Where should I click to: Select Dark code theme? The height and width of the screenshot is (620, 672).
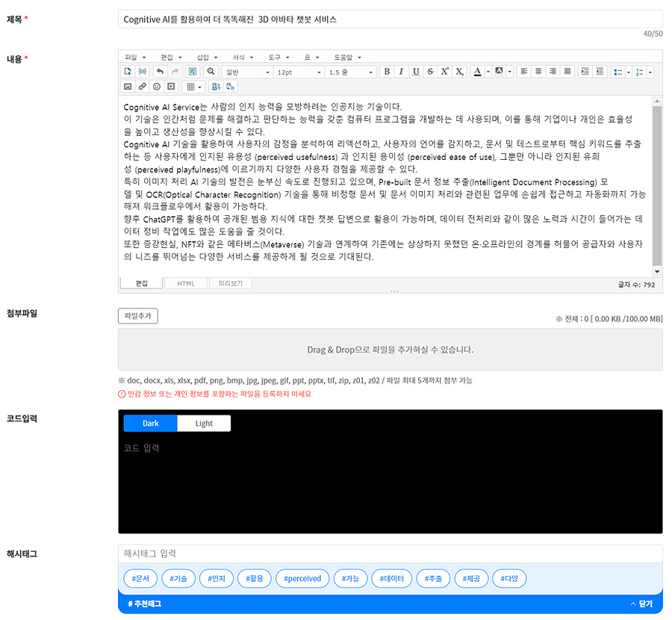(150, 424)
